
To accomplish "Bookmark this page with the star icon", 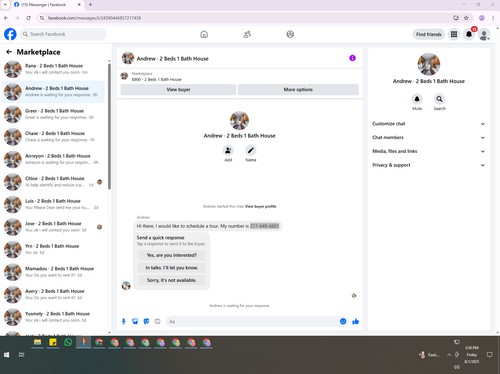I will click(x=466, y=18).
